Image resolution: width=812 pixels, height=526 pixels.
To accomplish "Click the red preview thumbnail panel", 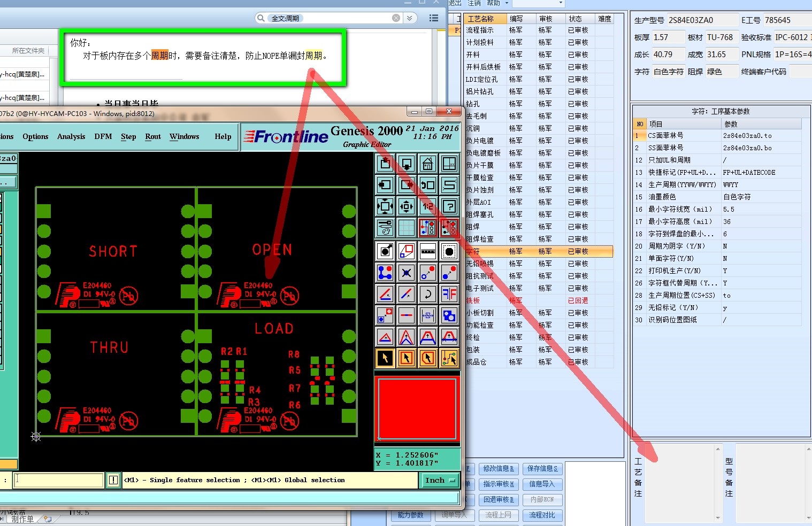I will pos(417,409).
